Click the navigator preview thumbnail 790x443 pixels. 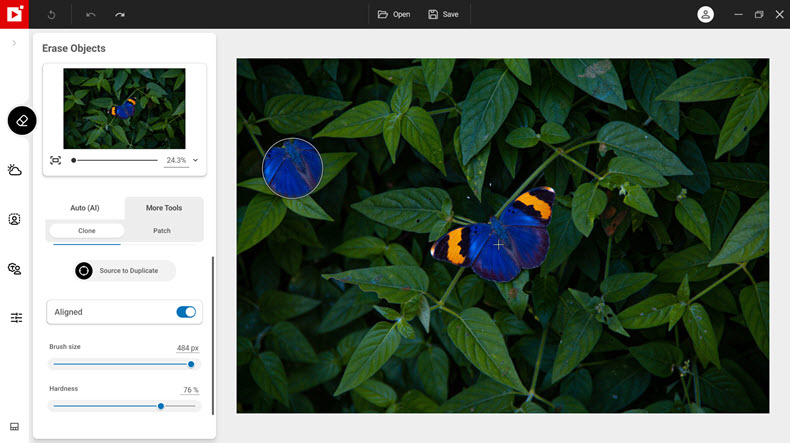[124, 108]
